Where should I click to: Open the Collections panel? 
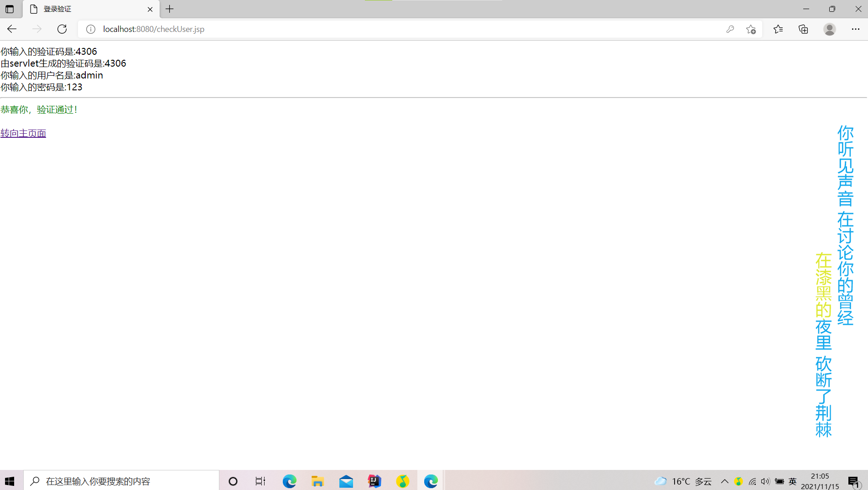coord(803,29)
